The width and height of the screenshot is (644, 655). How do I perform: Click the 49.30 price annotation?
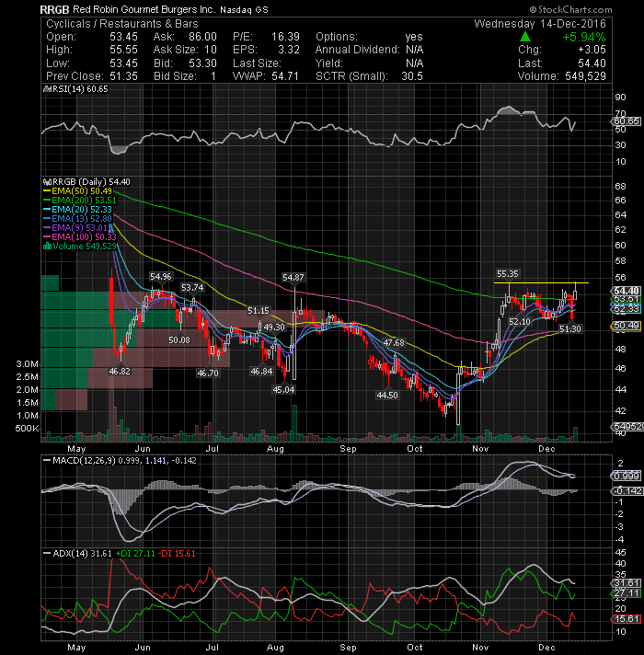pos(274,327)
